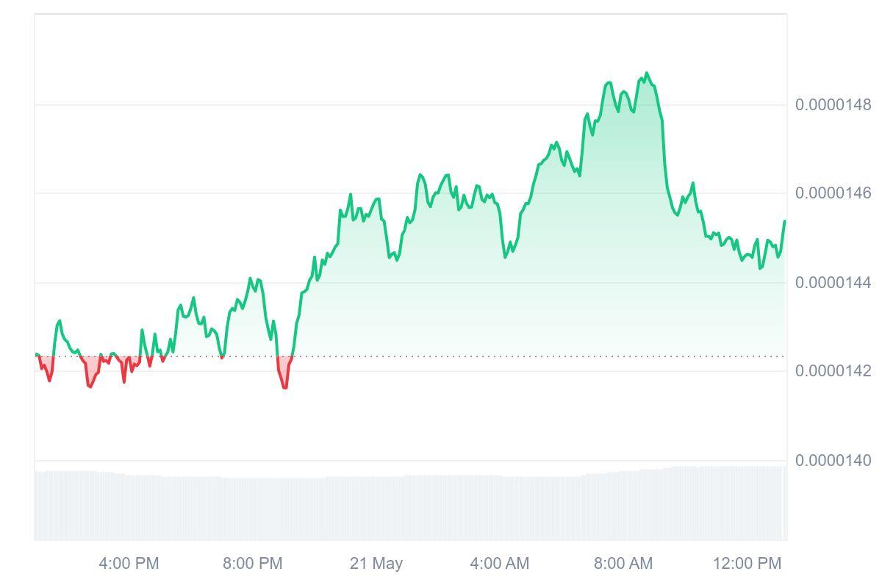
Task: Click the volume bars above 4:00 PM
Action: tap(129, 507)
